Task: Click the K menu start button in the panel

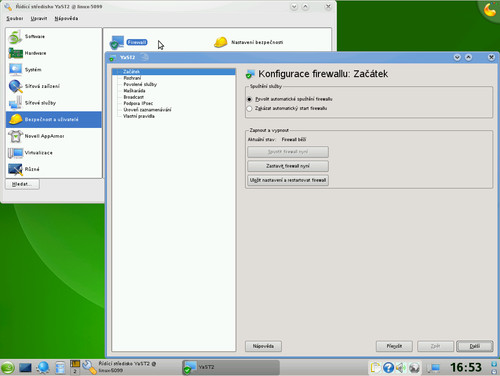Action: (7, 368)
